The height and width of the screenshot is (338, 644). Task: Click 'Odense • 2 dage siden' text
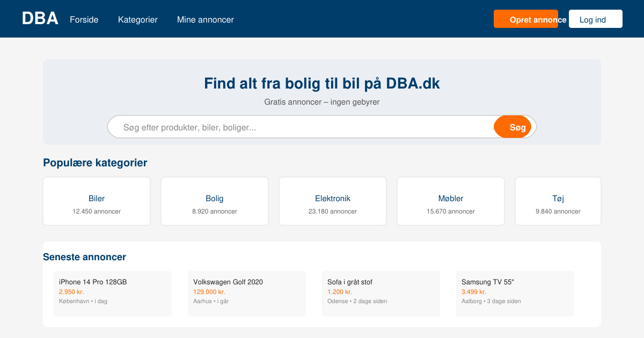pyautogui.click(x=357, y=301)
